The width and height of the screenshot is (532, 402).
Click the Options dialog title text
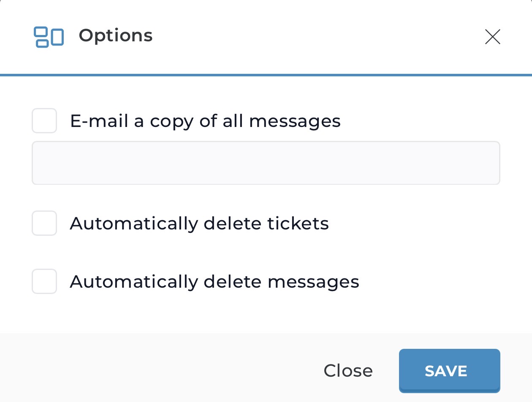tap(116, 35)
